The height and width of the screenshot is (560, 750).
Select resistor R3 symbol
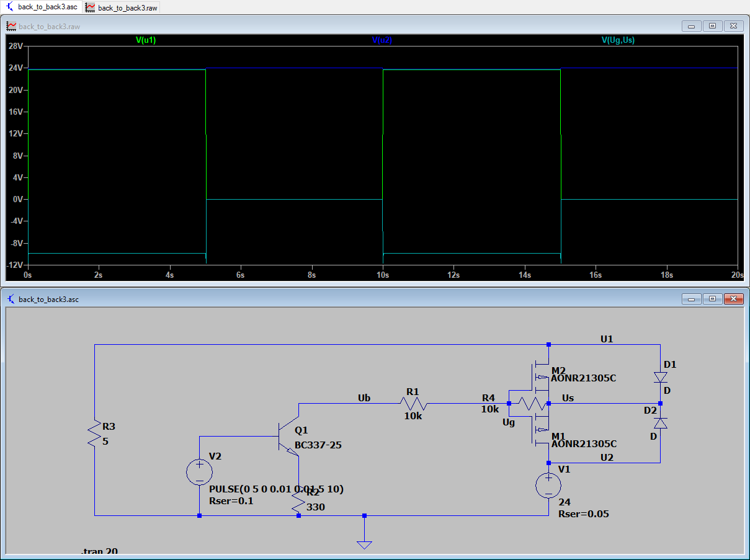(94, 433)
